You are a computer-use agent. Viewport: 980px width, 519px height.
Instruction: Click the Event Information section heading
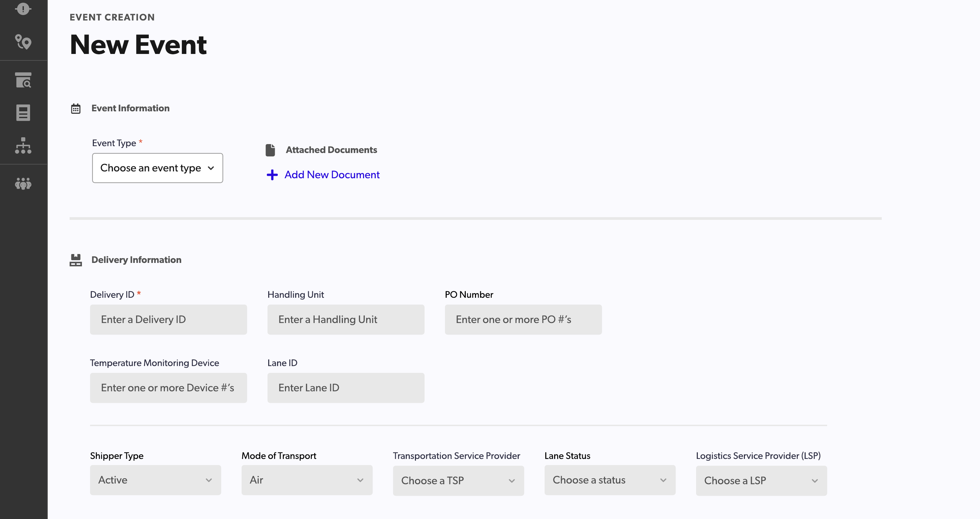(x=130, y=109)
